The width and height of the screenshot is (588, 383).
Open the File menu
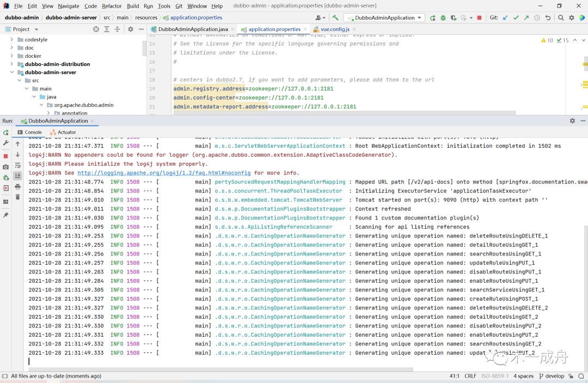[x=19, y=6]
